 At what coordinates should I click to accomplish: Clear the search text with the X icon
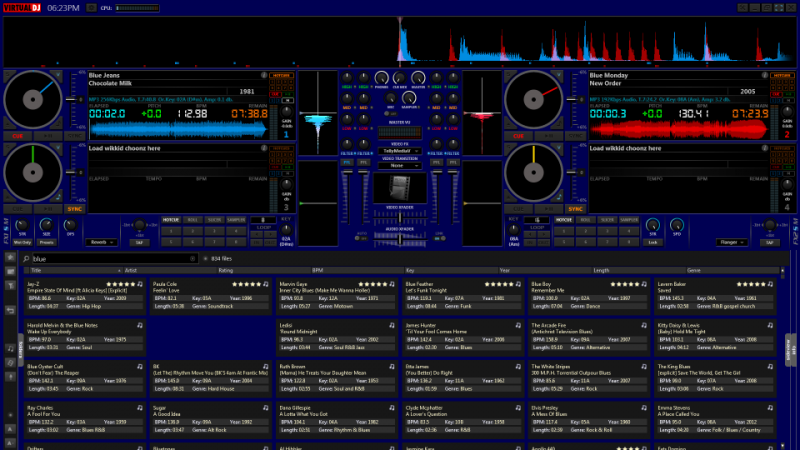point(192,259)
